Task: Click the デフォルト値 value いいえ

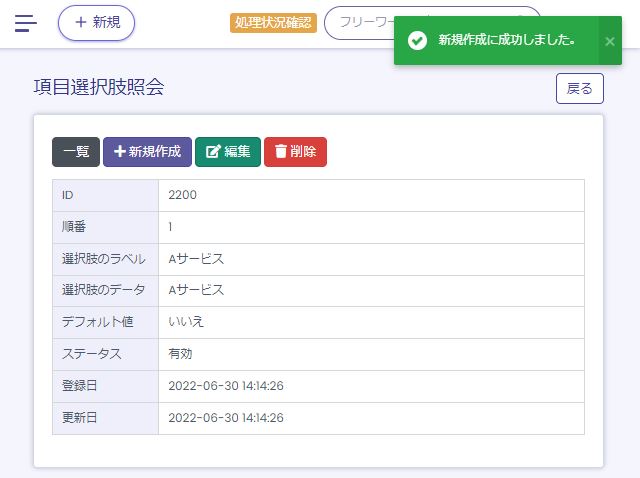Action: 186,322
